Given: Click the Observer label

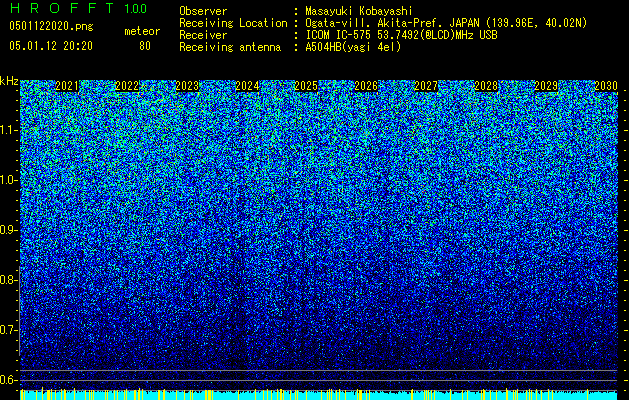Looking at the screenshot, I should click(203, 11).
